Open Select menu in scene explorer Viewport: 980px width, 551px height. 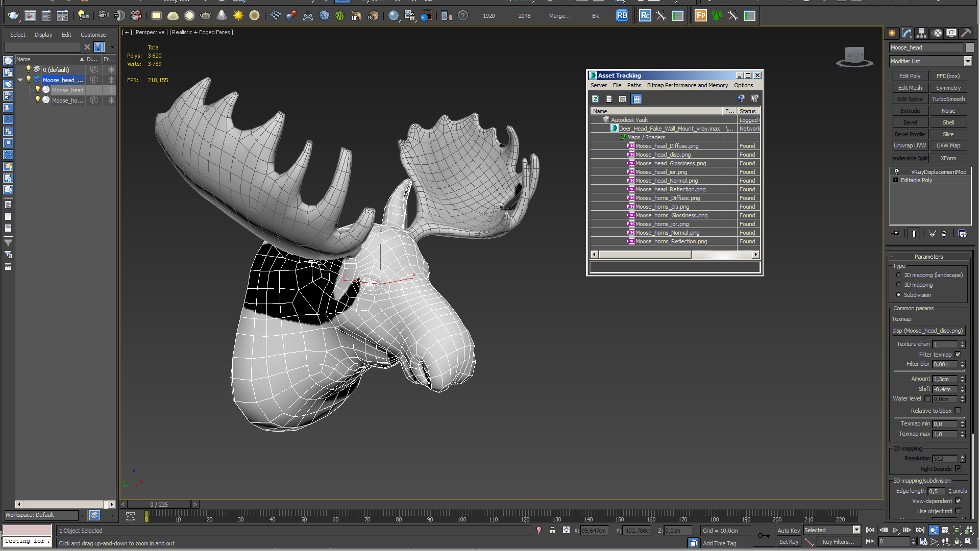point(18,35)
